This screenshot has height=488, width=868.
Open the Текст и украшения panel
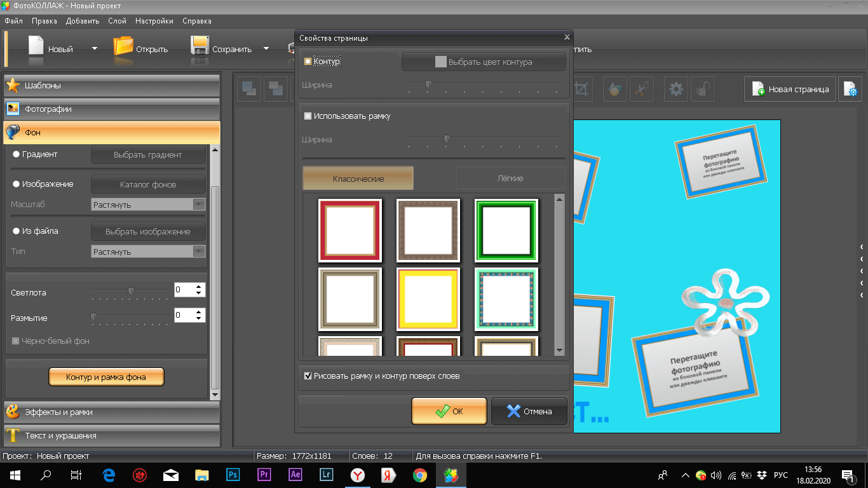(x=112, y=435)
